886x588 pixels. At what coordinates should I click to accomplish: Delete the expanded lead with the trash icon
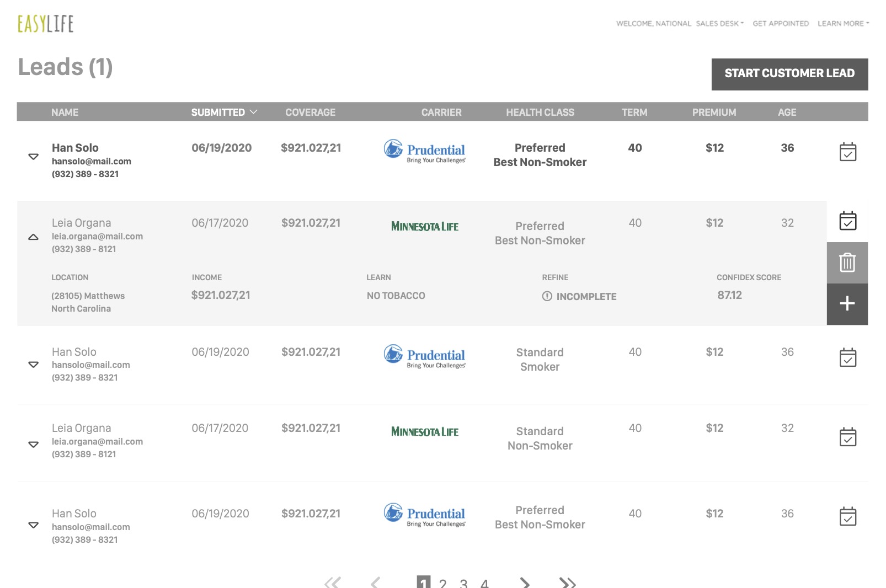point(847,263)
